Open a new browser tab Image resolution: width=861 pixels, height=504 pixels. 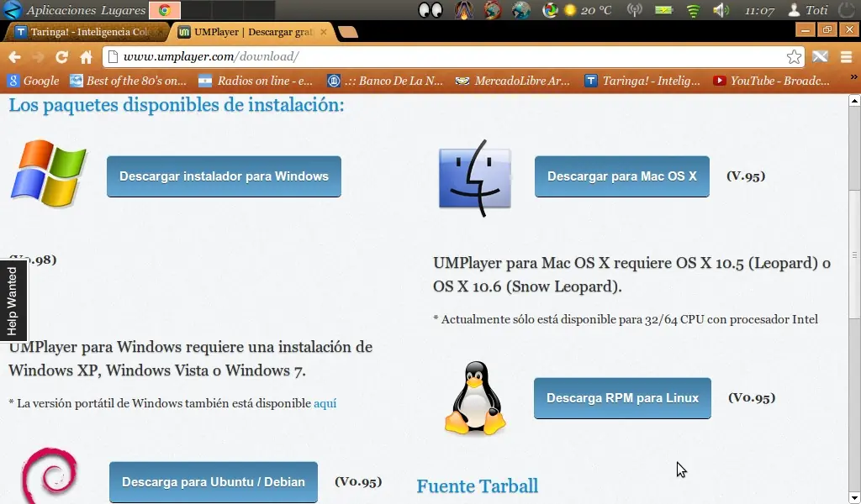coord(348,33)
